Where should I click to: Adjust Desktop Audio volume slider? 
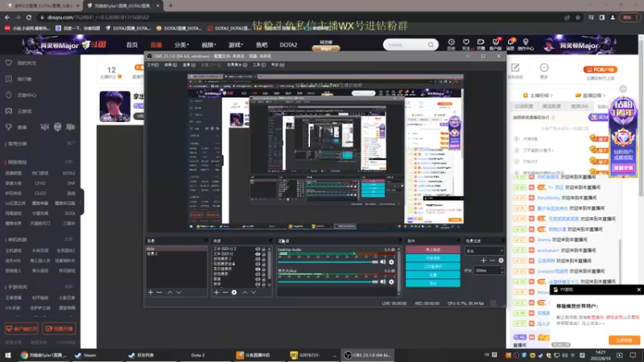(328, 262)
